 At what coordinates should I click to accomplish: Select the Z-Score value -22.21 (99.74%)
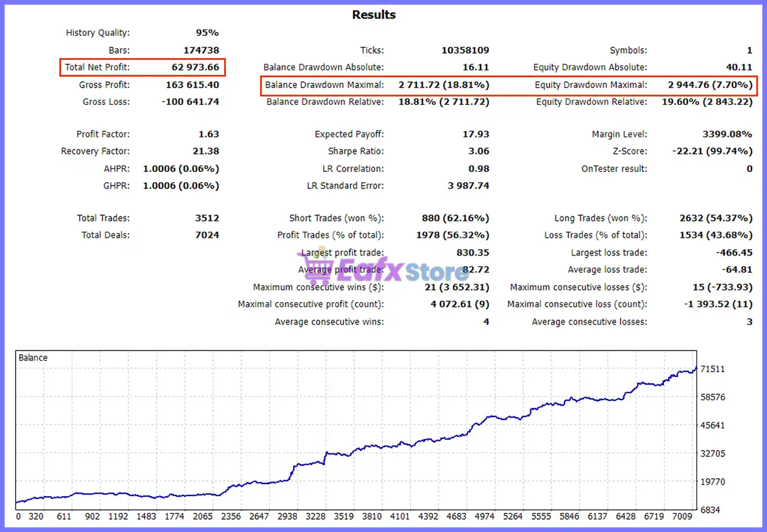[x=713, y=151]
